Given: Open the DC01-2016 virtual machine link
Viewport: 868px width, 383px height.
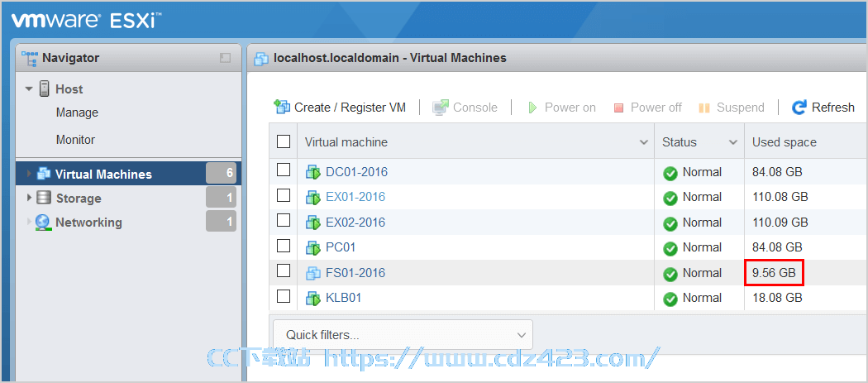Looking at the screenshot, I should (356, 172).
